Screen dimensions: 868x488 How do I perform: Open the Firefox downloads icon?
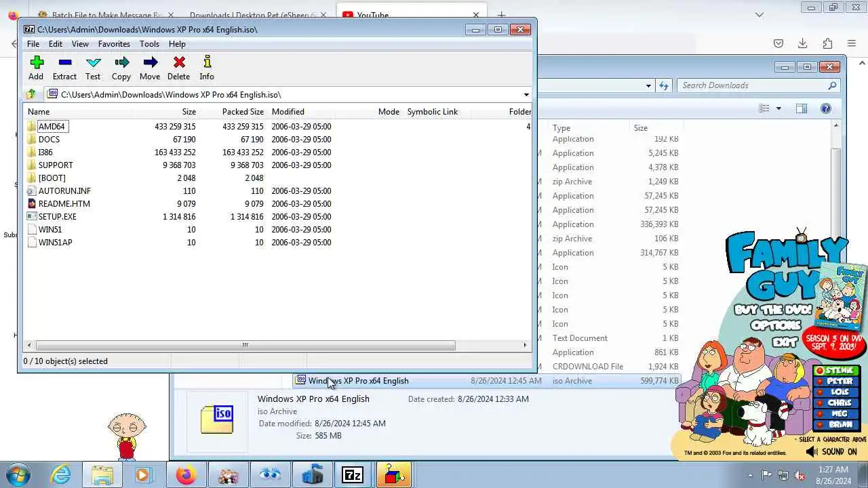tap(802, 43)
